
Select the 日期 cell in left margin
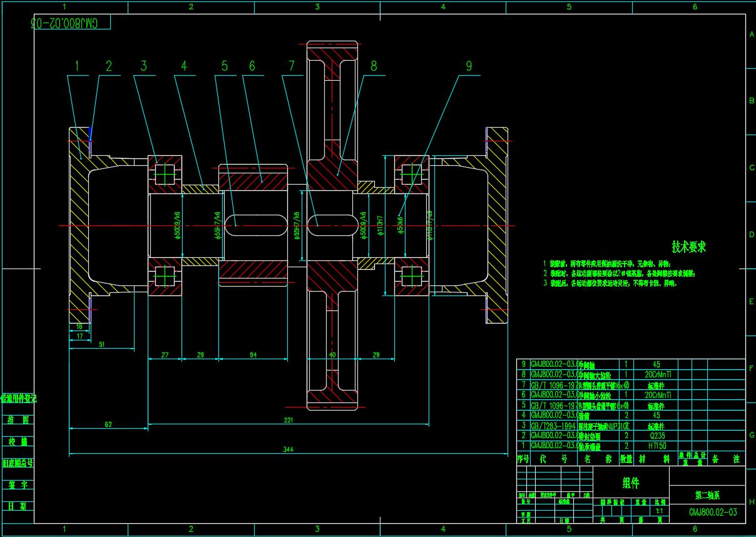18,506
